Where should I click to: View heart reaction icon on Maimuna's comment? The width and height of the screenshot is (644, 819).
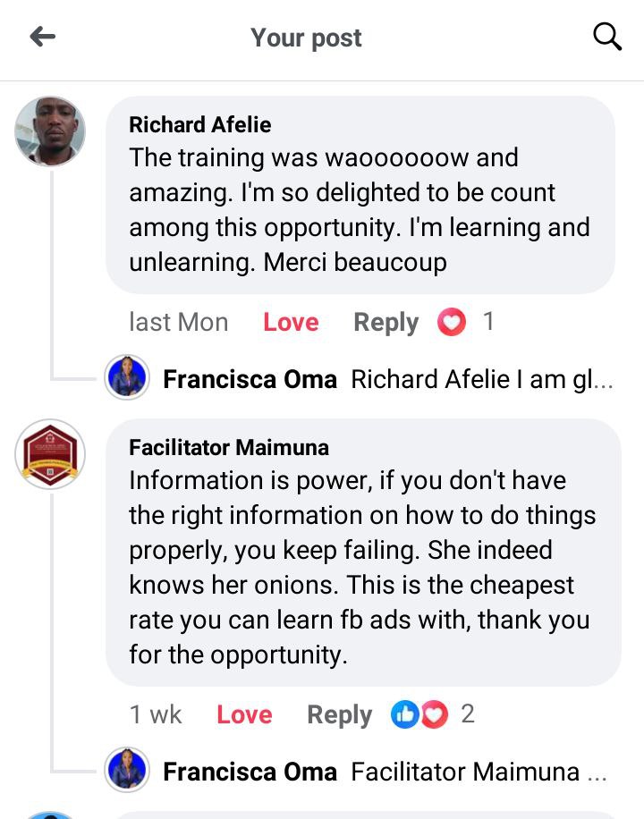pos(434,714)
